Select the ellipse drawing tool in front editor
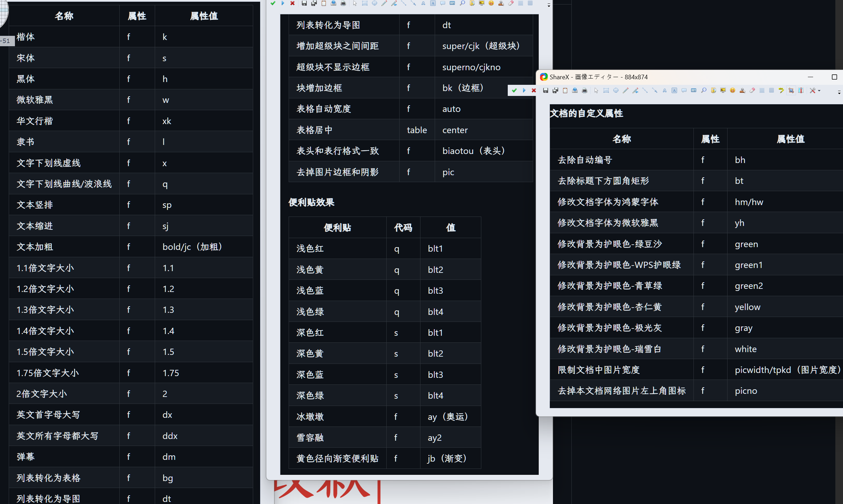Screen dimensions: 843x504 click(616, 91)
